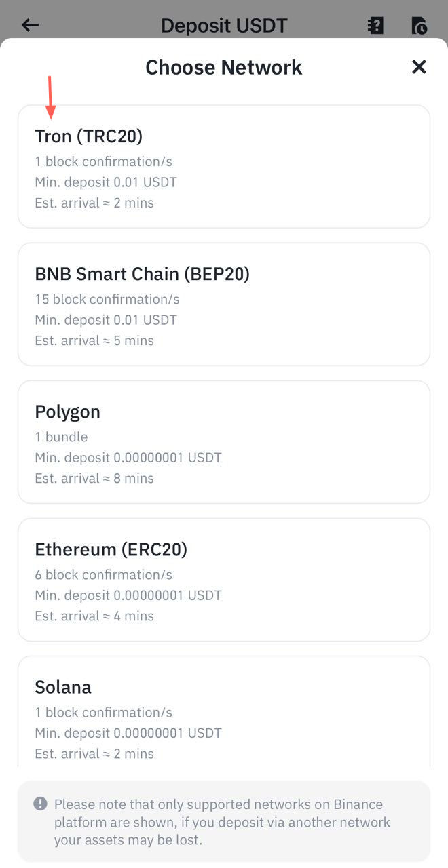Pick the Polygon network option

pyautogui.click(x=224, y=441)
